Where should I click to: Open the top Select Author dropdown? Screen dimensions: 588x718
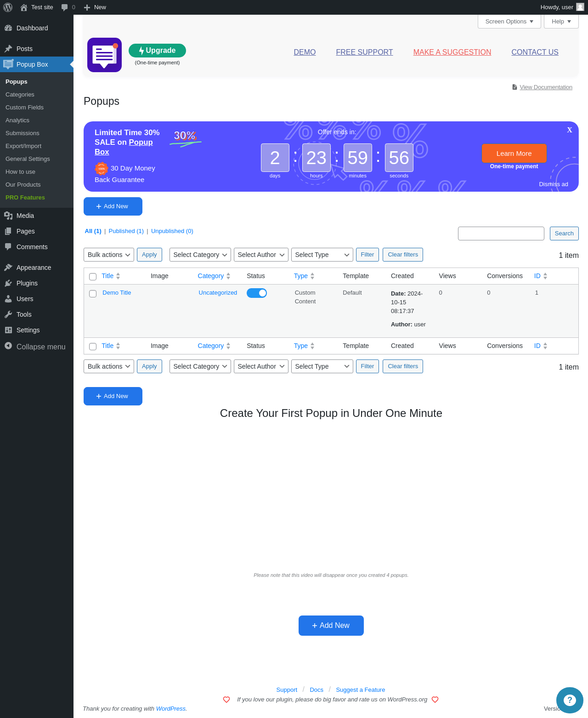(261, 255)
